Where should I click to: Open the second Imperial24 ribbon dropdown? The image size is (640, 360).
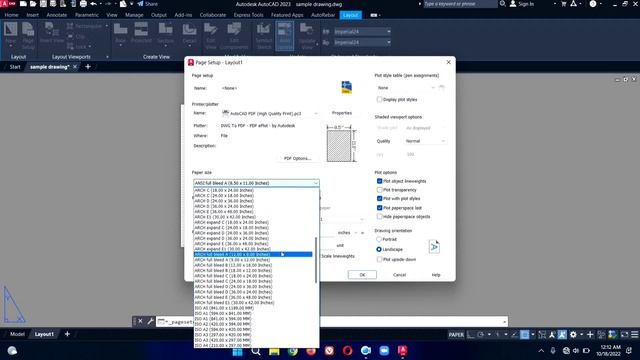[x=388, y=42]
